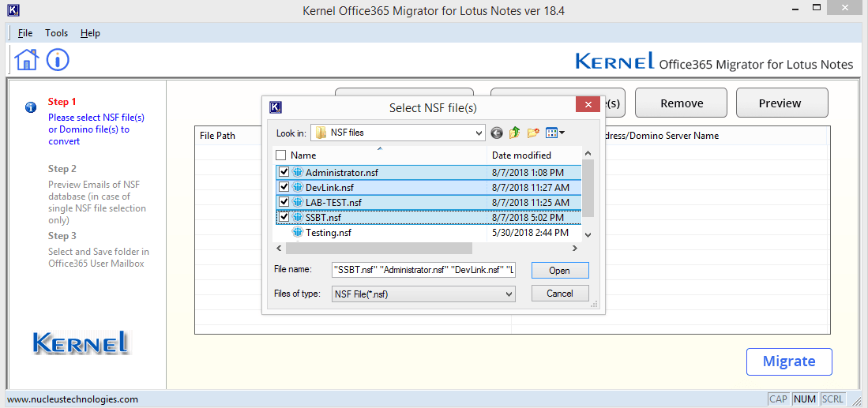868x408 pixels.
Task: Click the Step 1 heading
Action: point(62,102)
